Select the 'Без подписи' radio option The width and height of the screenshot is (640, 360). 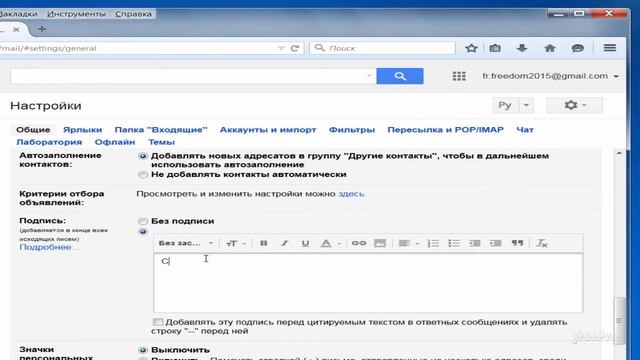click(142, 221)
